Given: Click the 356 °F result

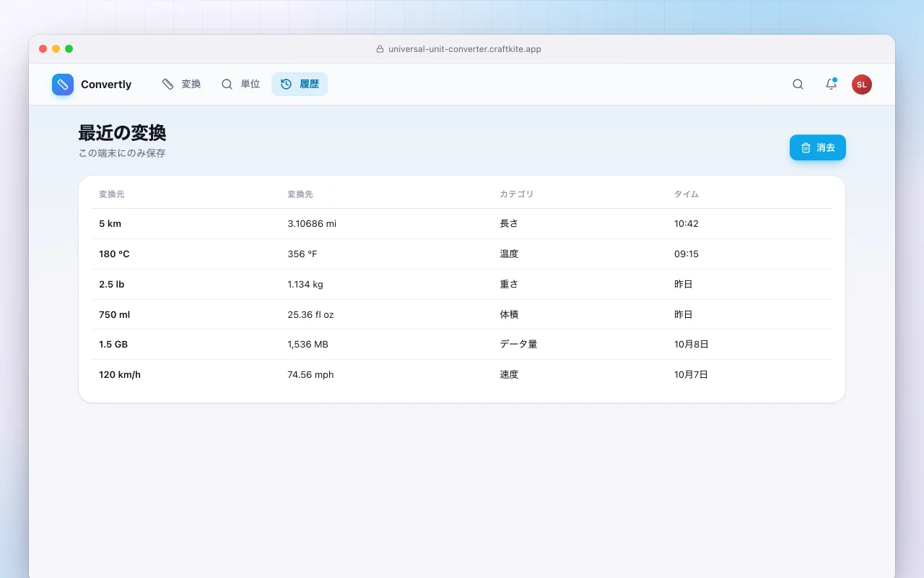Looking at the screenshot, I should tap(302, 254).
